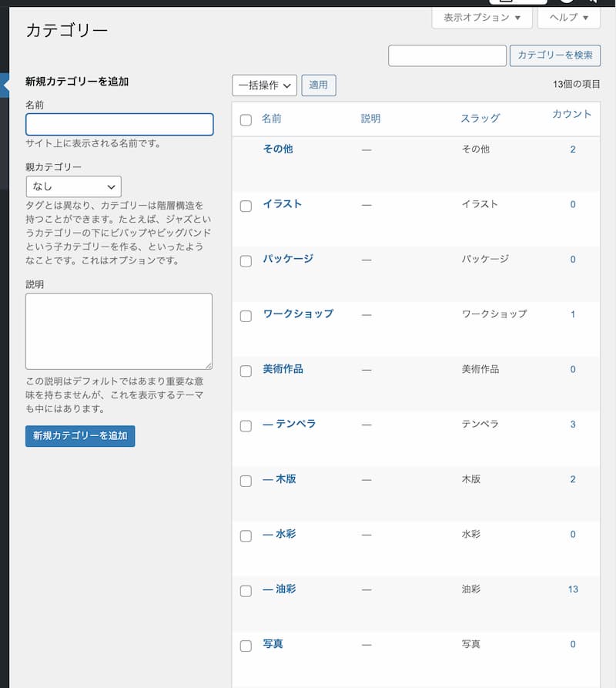This screenshot has height=688, width=616.
Task: Open the テンペラ subcategory link
Action: click(x=290, y=424)
